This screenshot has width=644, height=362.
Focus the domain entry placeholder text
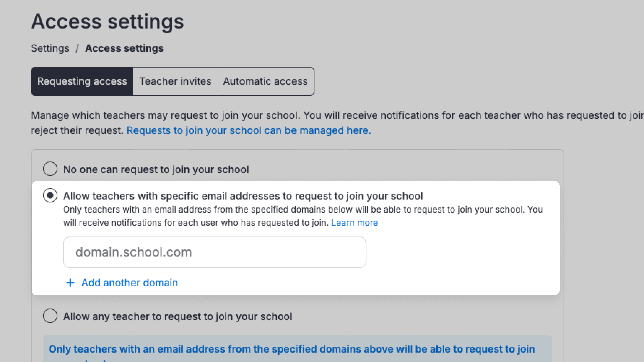133,252
